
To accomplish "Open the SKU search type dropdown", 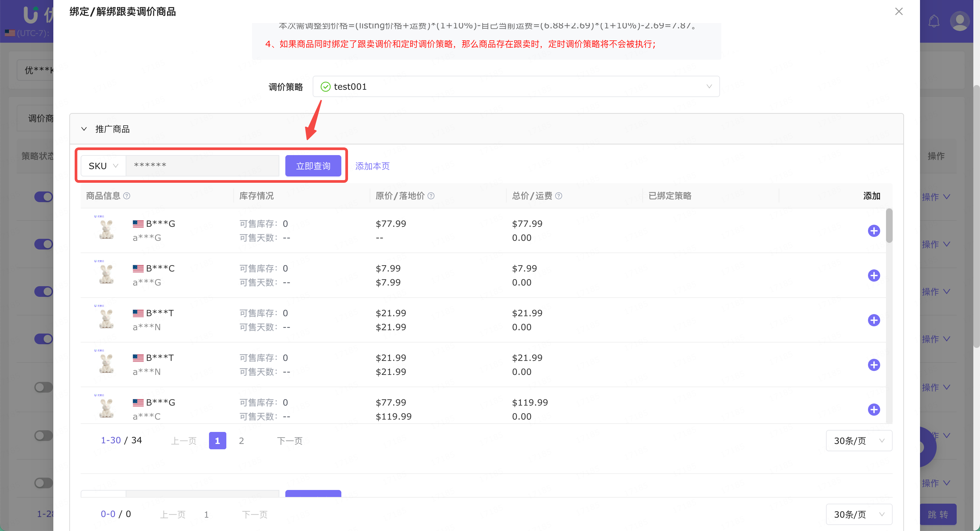I will click(x=103, y=166).
